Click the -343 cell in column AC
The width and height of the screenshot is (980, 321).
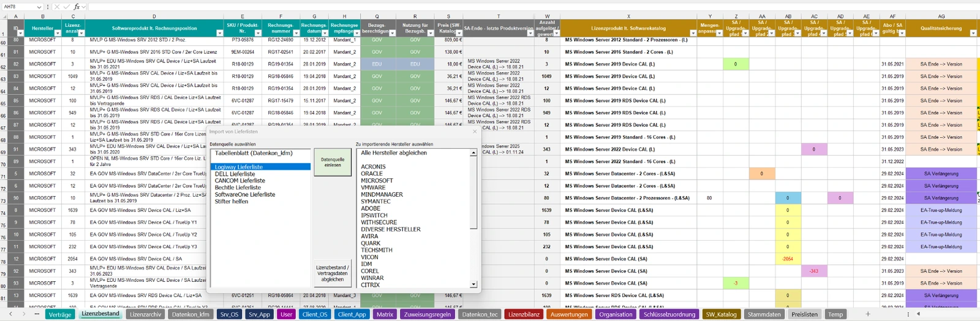[x=813, y=271]
